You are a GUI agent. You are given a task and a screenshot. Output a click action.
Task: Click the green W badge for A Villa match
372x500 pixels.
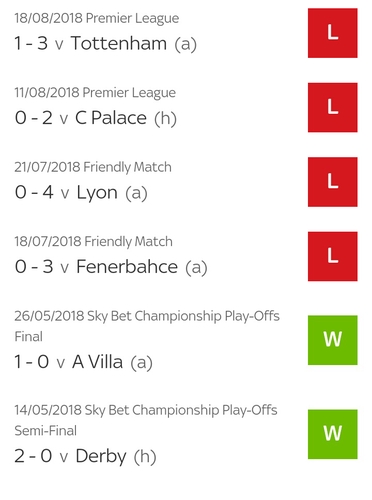pyautogui.click(x=332, y=340)
